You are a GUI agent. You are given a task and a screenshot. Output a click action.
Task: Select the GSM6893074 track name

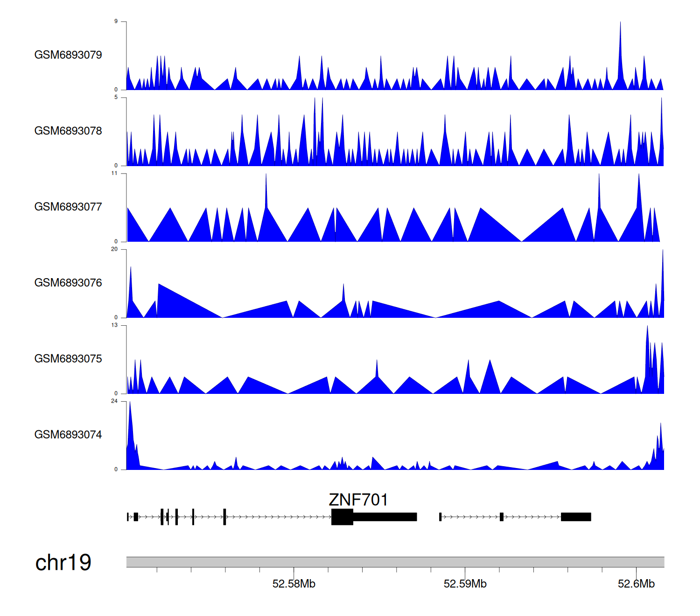(68, 435)
